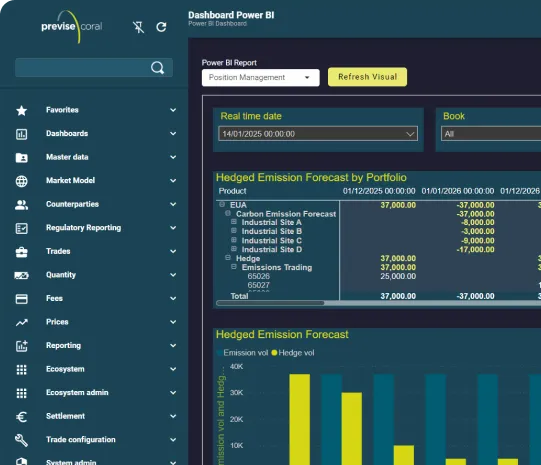541x465 pixels.
Task: Select the 65027 trade row
Action: 258,285
